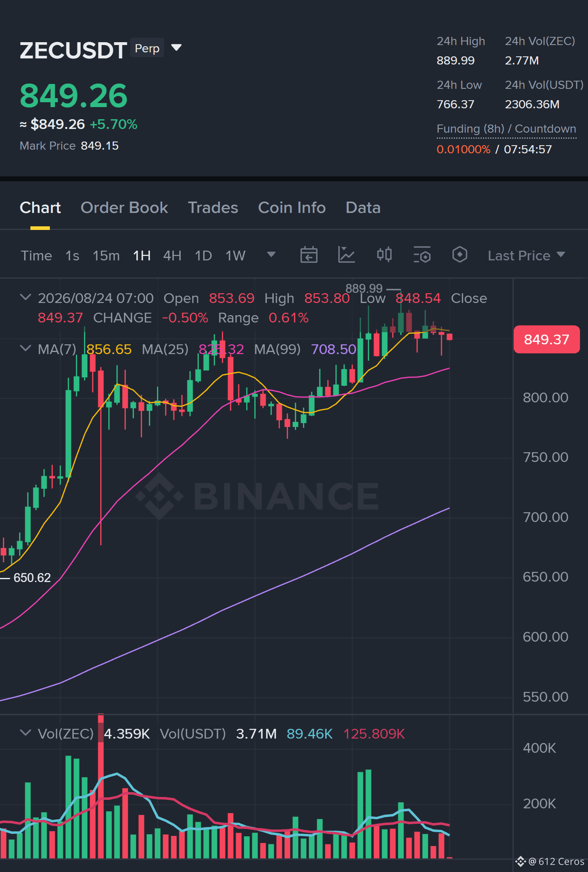Open the Order Book tab

pos(124,208)
